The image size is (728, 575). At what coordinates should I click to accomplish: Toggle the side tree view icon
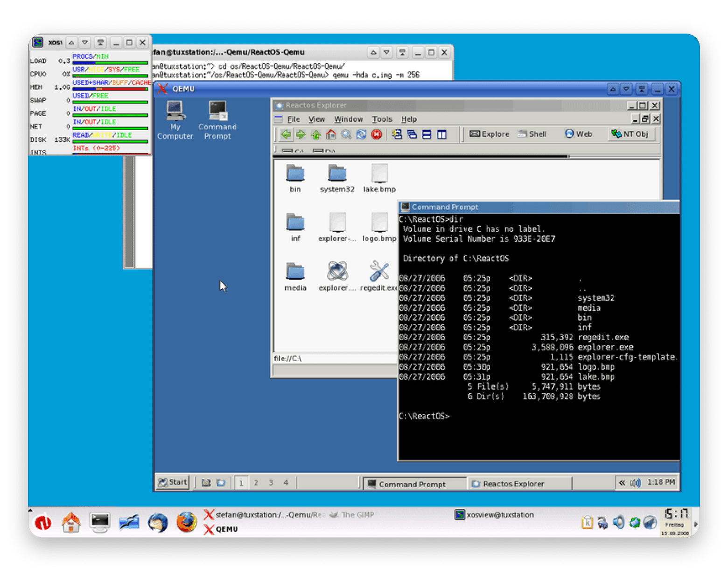pyautogui.click(x=397, y=134)
